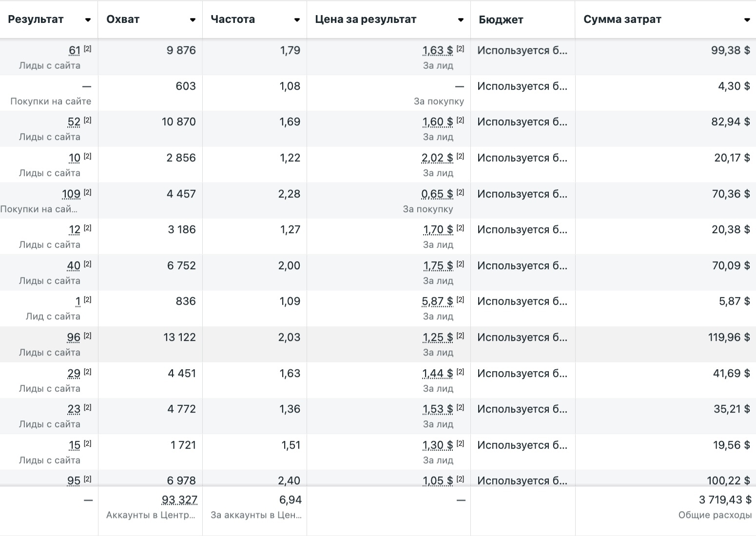
Task: Click the footnote [2] marker beside result 23
Action: click(87, 407)
